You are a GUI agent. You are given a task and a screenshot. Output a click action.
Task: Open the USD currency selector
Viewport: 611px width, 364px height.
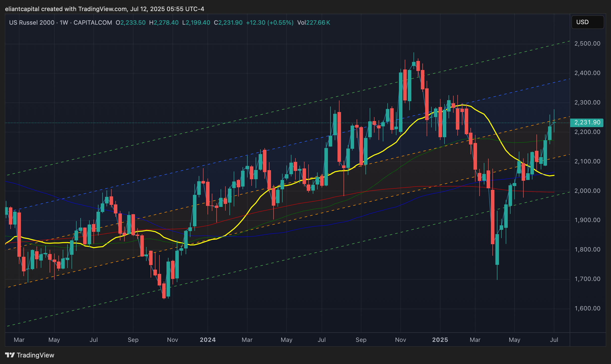tap(587, 22)
